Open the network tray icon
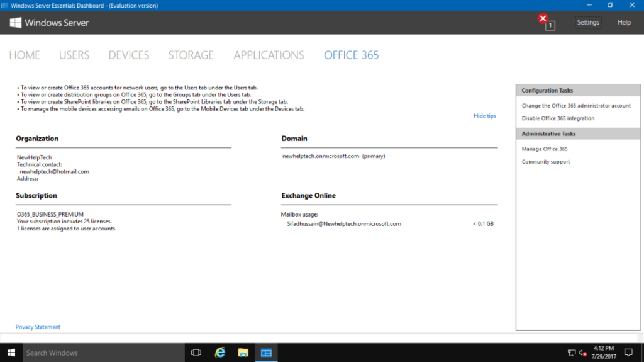Screen dimensions: 644x362 [571, 353]
